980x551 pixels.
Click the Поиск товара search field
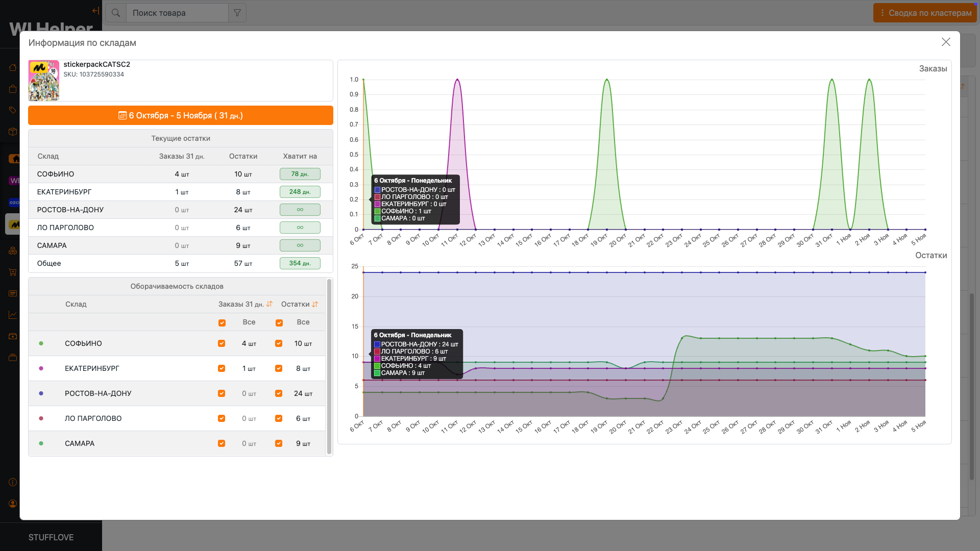click(x=177, y=13)
